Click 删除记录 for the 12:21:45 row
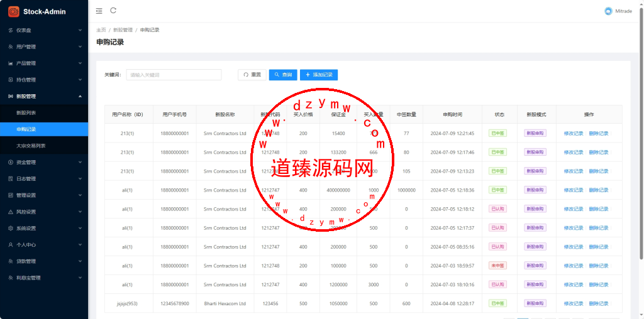The height and width of the screenshot is (319, 644). tap(599, 133)
